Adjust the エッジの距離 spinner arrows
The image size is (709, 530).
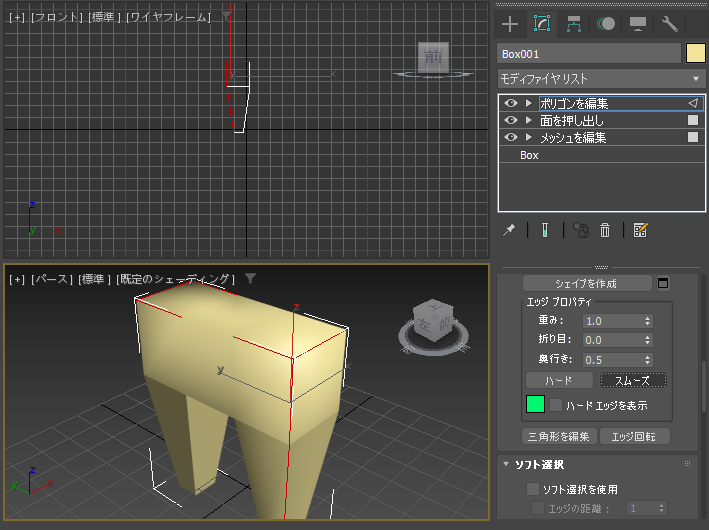662,508
